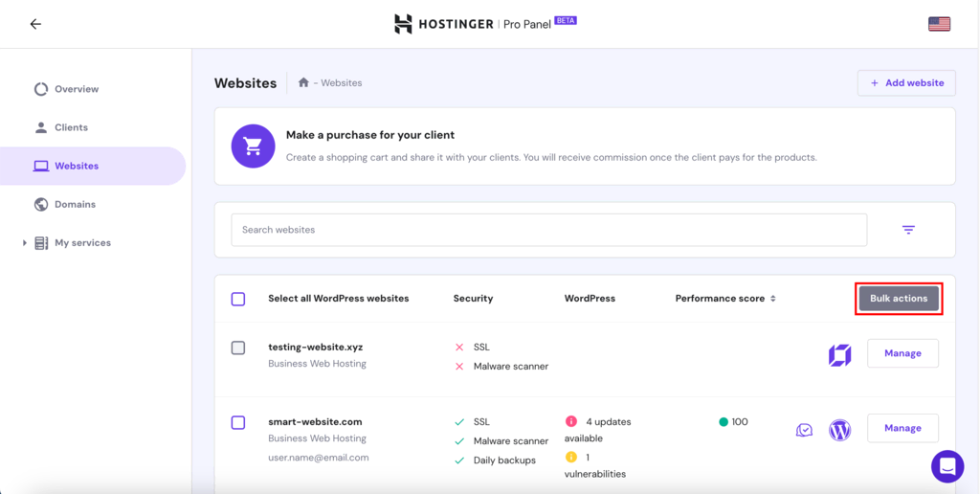The width and height of the screenshot is (980, 494).
Task: Click Manage for testing-website.xyz
Action: coord(902,353)
